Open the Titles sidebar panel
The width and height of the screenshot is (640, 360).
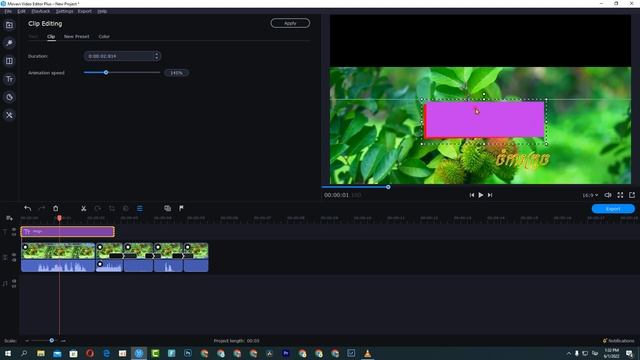(9, 79)
